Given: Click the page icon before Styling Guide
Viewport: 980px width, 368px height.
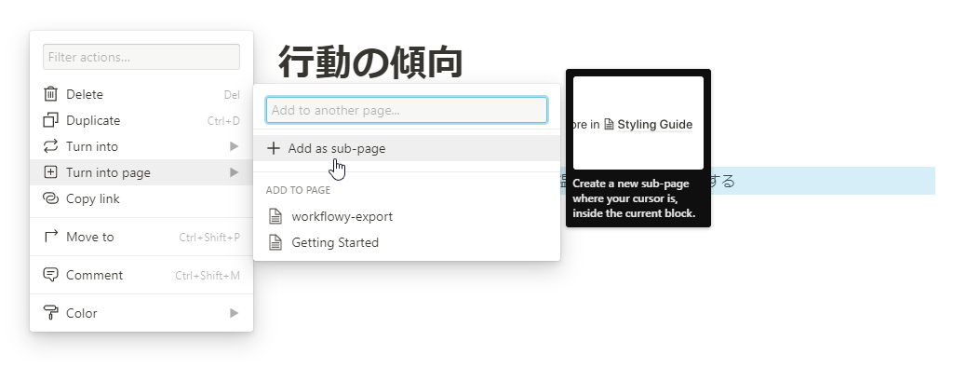Looking at the screenshot, I should tap(609, 125).
